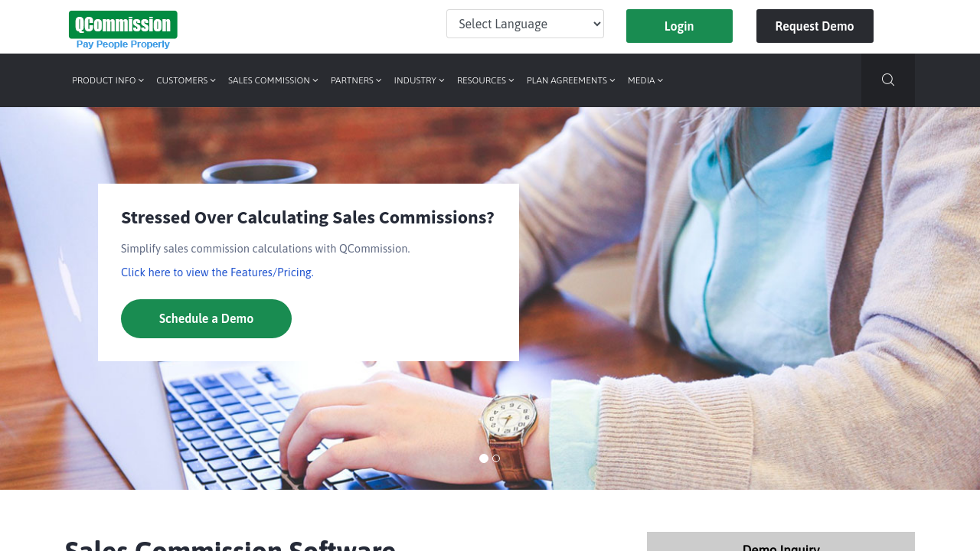Click the green Login button
The image size is (980, 551).
pos(679,26)
